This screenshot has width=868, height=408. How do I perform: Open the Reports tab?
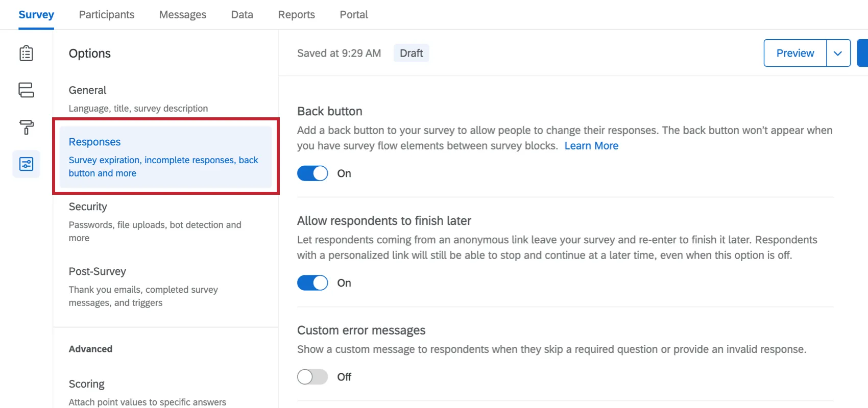click(x=297, y=15)
